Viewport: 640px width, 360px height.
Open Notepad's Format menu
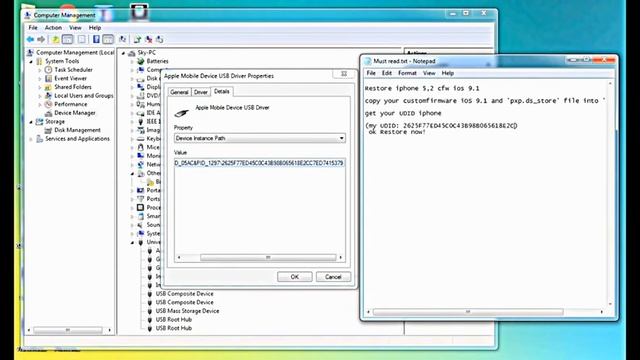coord(407,73)
